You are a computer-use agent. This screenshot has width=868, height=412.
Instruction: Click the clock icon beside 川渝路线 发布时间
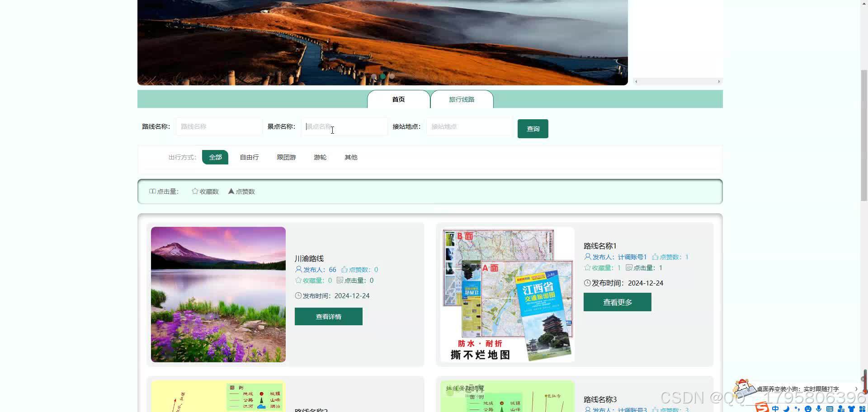[298, 295]
